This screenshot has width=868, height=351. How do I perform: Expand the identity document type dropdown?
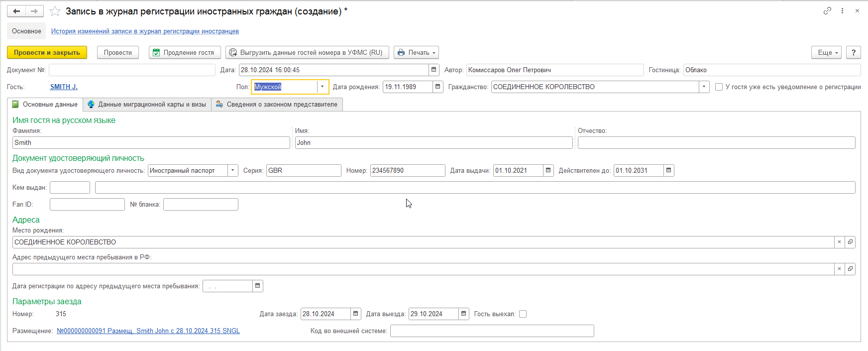232,170
